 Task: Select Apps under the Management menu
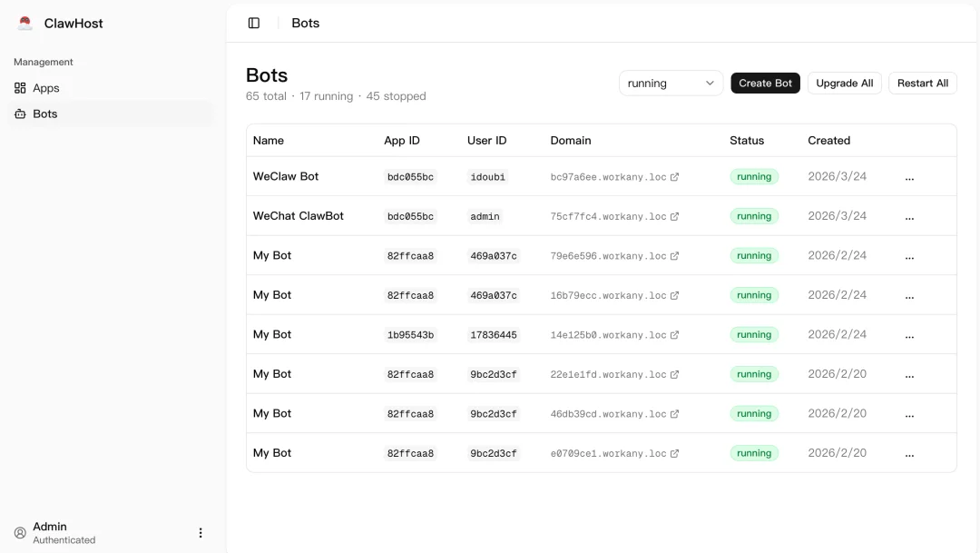tap(47, 87)
